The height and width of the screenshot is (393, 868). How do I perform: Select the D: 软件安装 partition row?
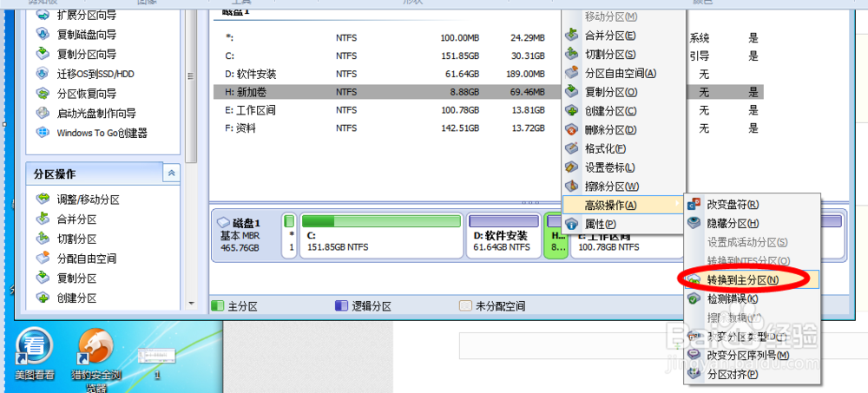(x=387, y=74)
